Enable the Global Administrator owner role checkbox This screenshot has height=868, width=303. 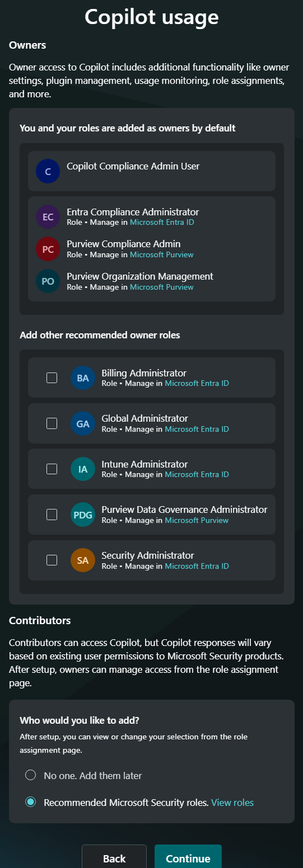(52, 423)
